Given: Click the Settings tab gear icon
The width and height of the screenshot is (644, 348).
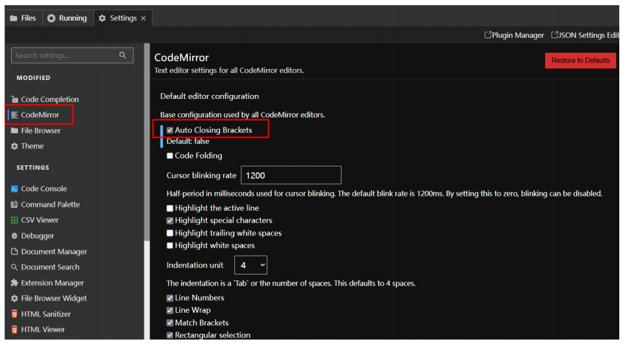Looking at the screenshot, I should pyautogui.click(x=102, y=18).
